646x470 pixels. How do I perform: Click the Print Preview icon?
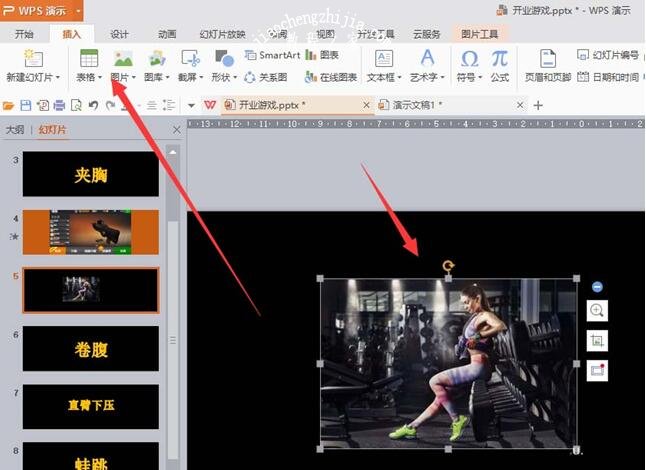coord(76,105)
